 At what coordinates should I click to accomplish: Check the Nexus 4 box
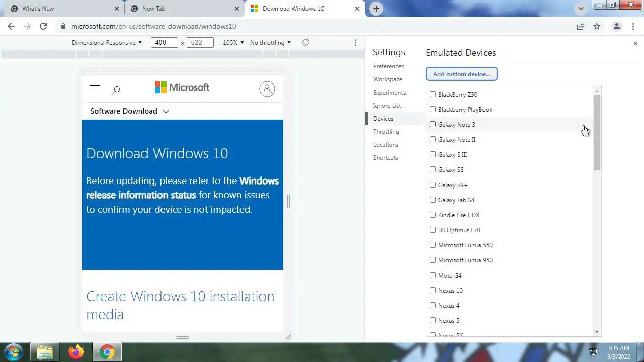coord(433,305)
